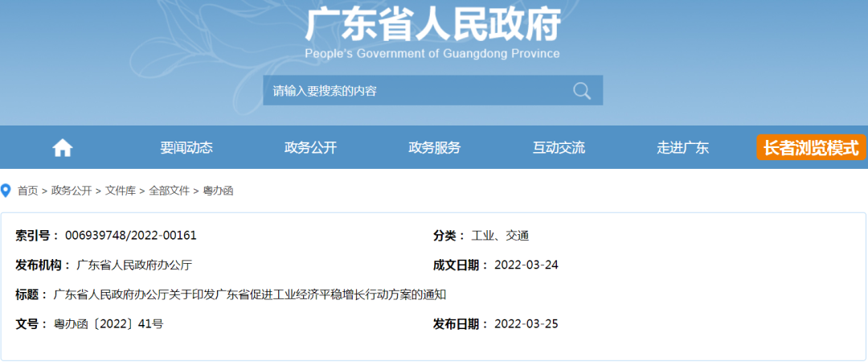Click the 成文日期 label
The width and height of the screenshot is (868, 362).
[x=461, y=265]
